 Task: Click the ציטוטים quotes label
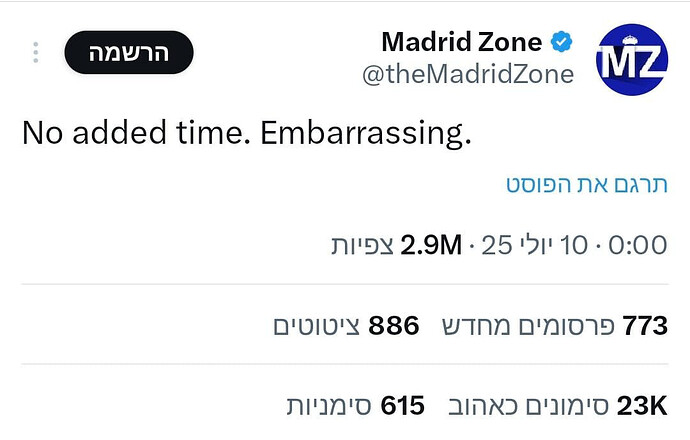pos(316,326)
